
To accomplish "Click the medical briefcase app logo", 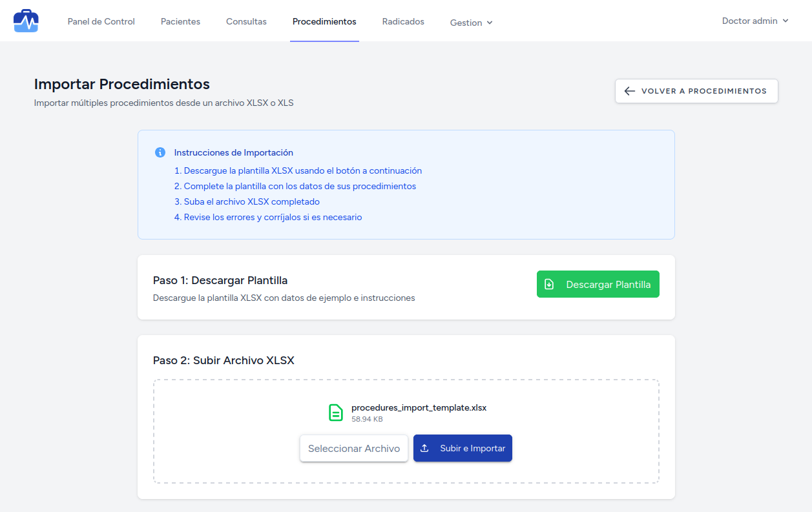I will point(26,21).
